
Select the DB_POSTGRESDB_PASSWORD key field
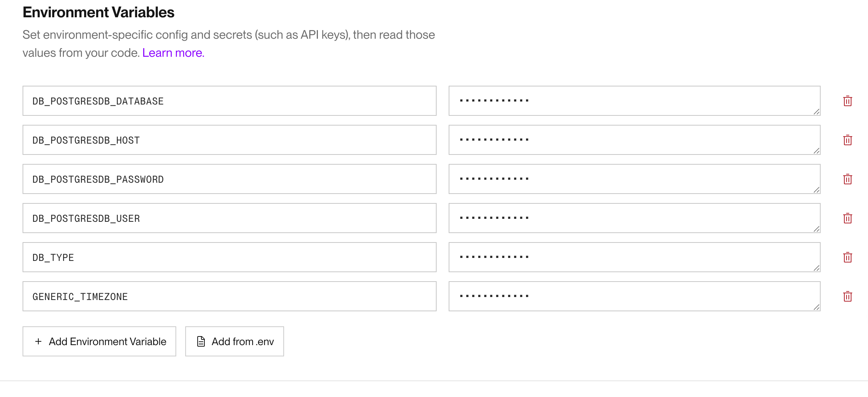point(229,179)
